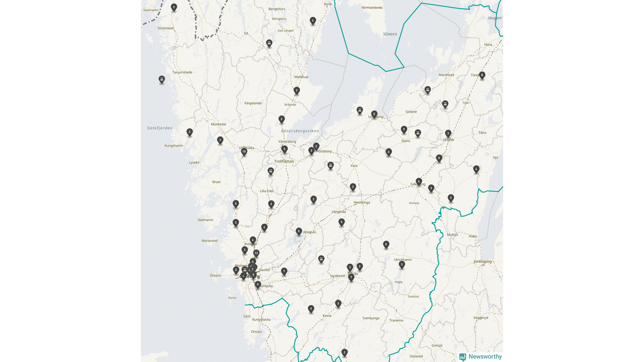Image resolution: width=644 pixels, height=362 pixels.
Task: Click the car marker between Alingsås and Borås
Action: [x=321, y=259]
